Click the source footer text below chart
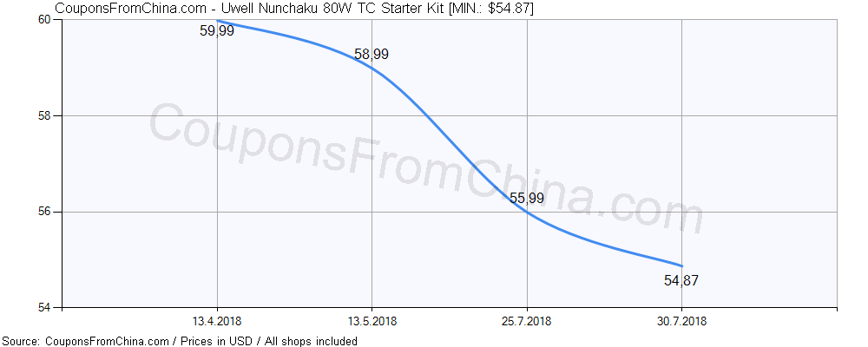Screen dimensions: 868x347 181,341
